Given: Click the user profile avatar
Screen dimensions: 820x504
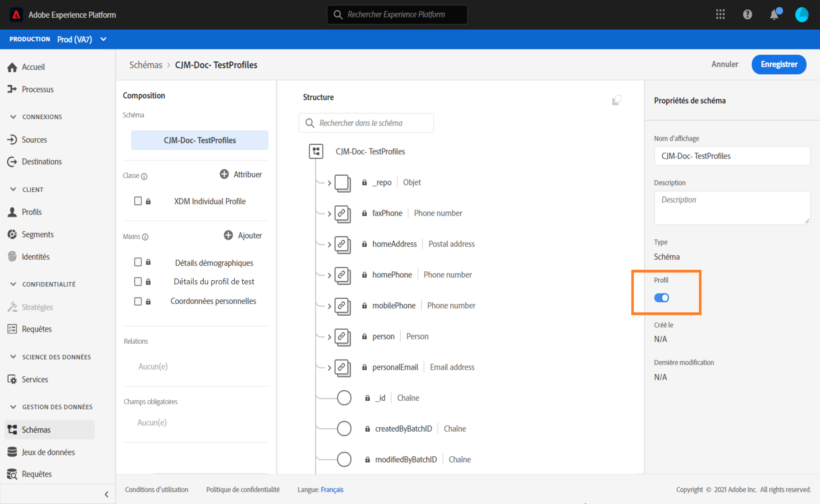Looking at the screenshot, I should click(801, 15).
